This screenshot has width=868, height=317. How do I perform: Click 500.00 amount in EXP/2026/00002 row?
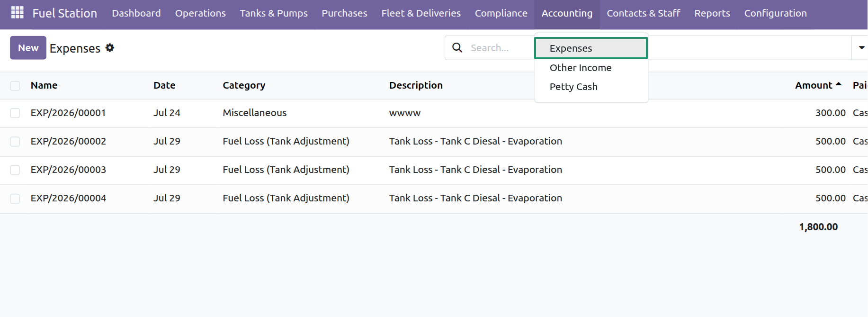tap(830, 141)
